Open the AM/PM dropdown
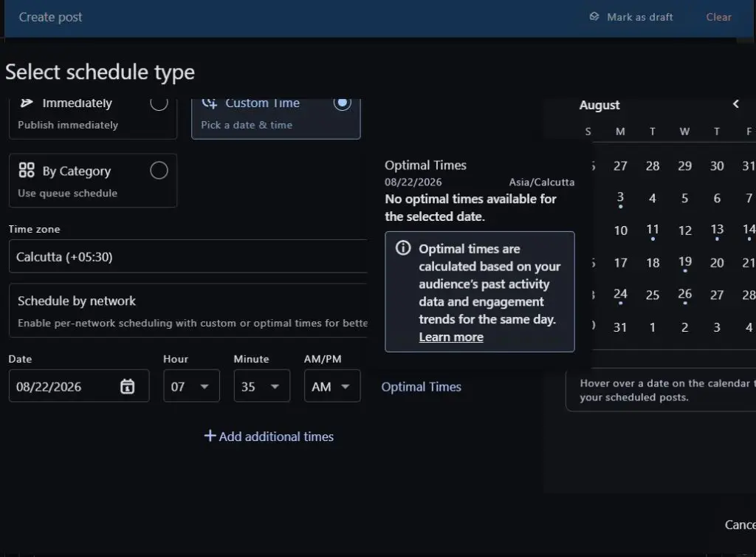This screenshot has width=756, height=557. [332, 386]
